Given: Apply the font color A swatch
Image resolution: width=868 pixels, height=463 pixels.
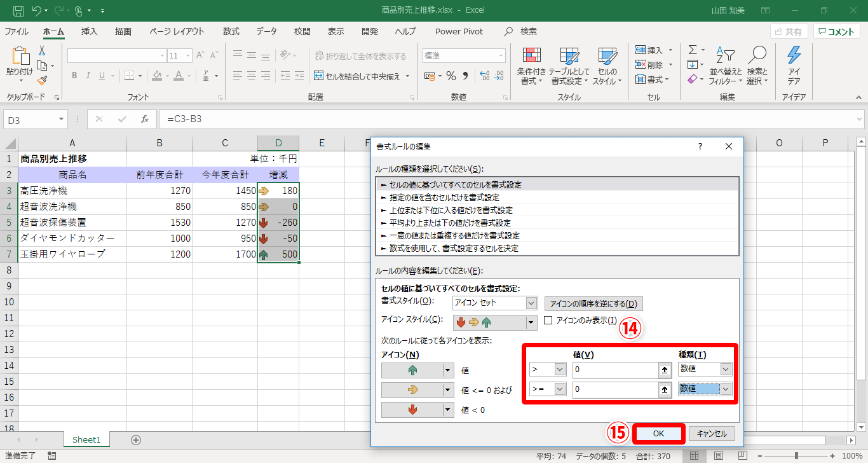Looking at the screenshot, I should coord(179,76).
